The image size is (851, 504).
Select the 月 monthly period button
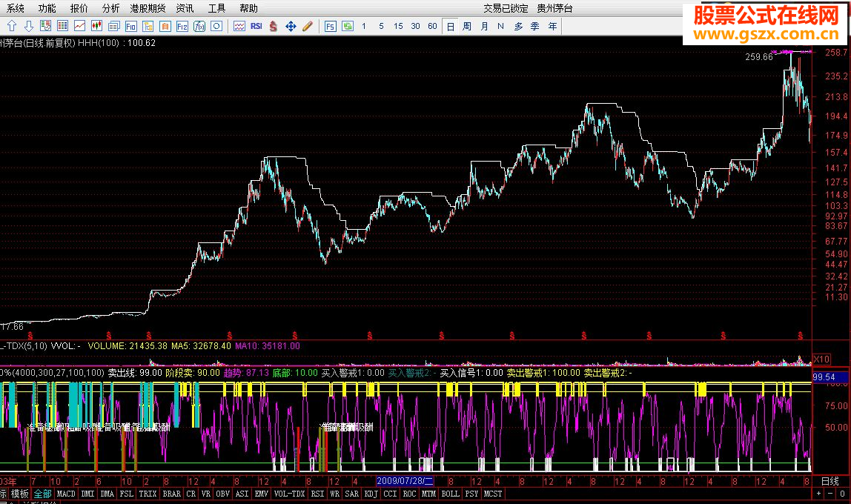[x=484, y=26]
